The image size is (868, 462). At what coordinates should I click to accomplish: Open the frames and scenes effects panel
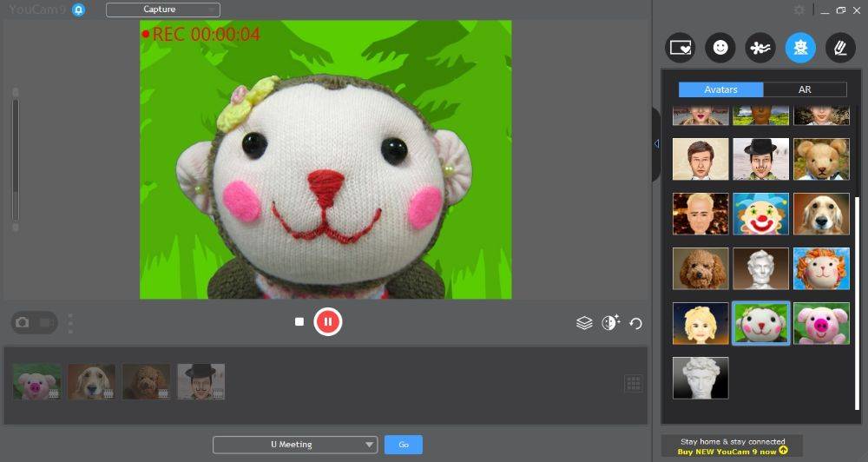[680, 48]
